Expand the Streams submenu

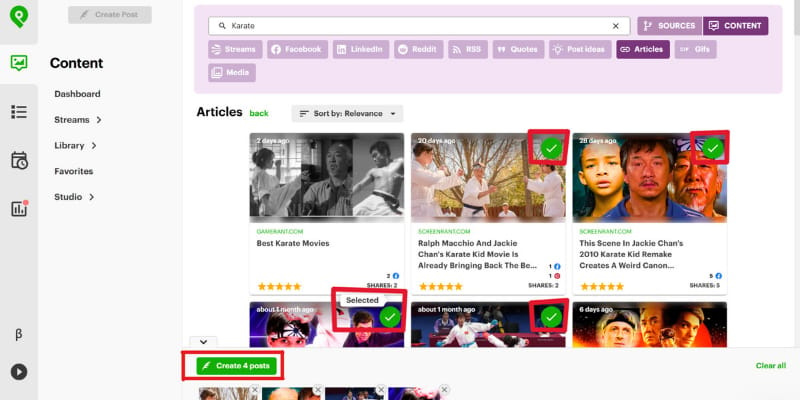click(x=78, y=120)
